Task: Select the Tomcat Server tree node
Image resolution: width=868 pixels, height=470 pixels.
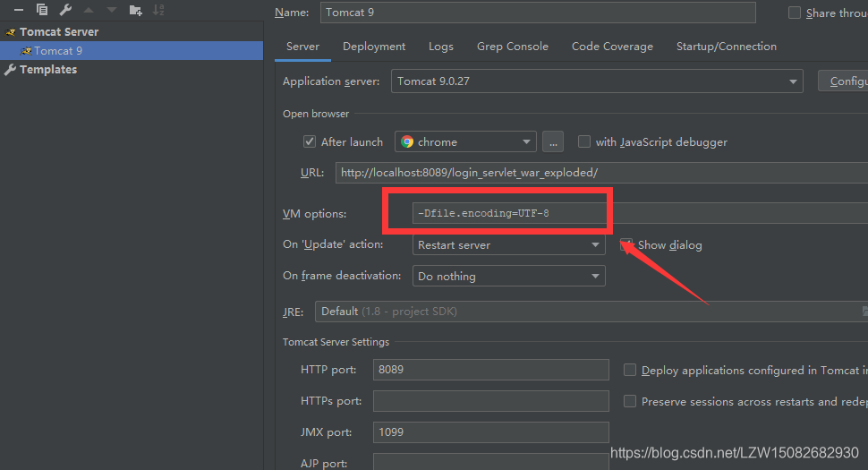Action: click(x=59, y=32)
